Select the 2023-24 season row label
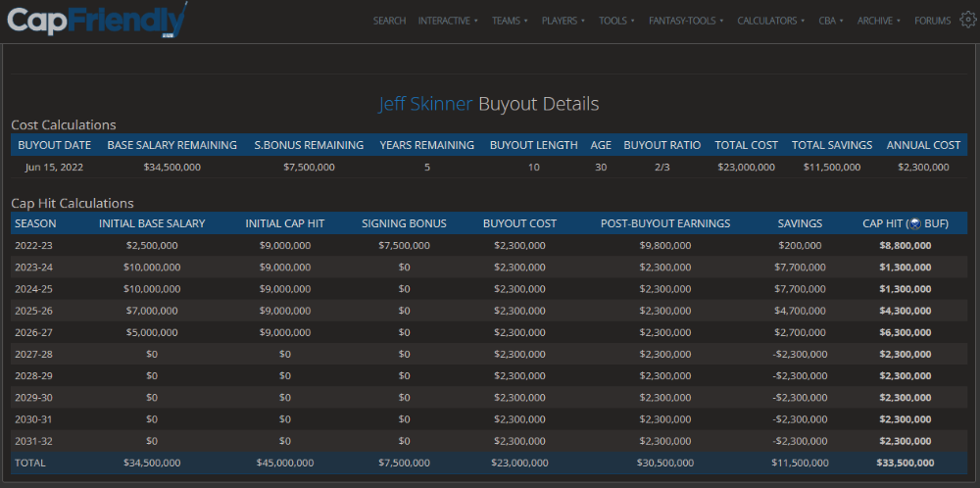 (33, 268)
